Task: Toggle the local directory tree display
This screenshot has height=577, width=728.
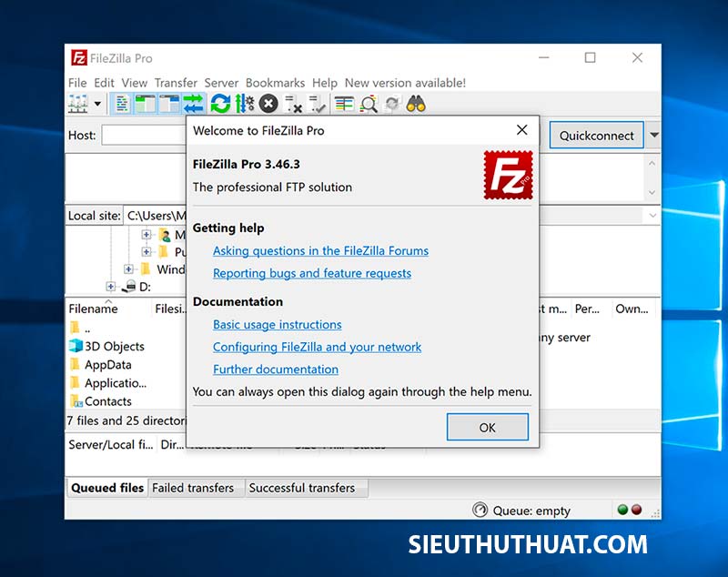Action: (x=146, y=104)
